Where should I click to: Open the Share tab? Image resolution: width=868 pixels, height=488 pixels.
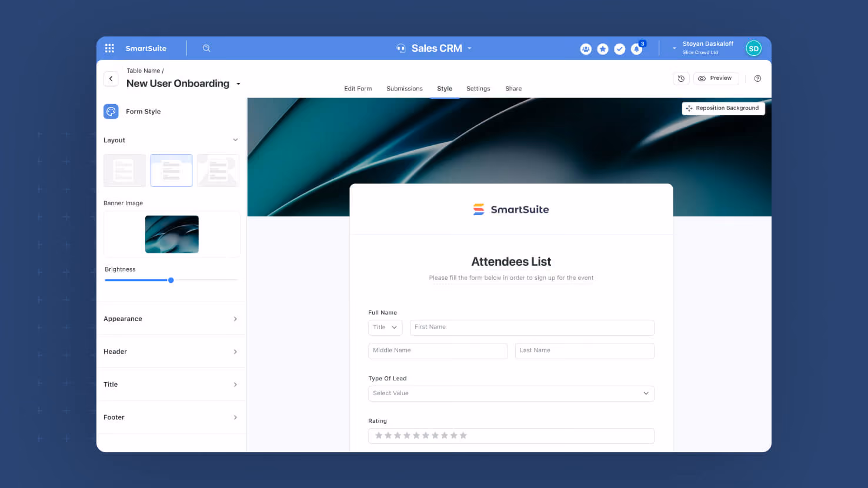(x=513, y=89)
